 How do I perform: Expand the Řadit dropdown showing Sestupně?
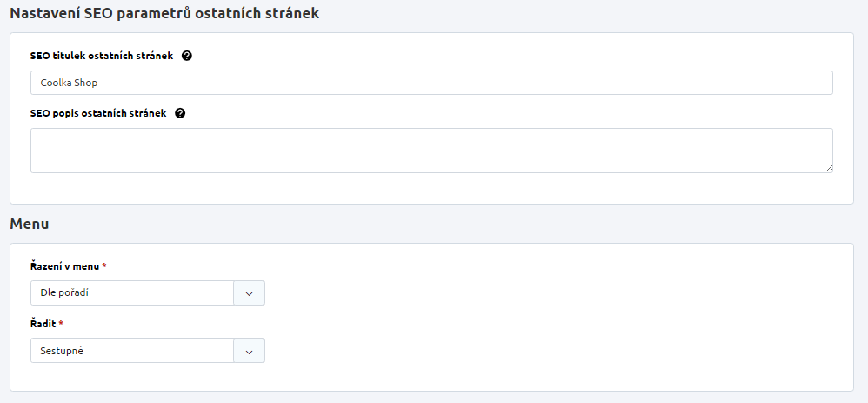coord(132,351)
